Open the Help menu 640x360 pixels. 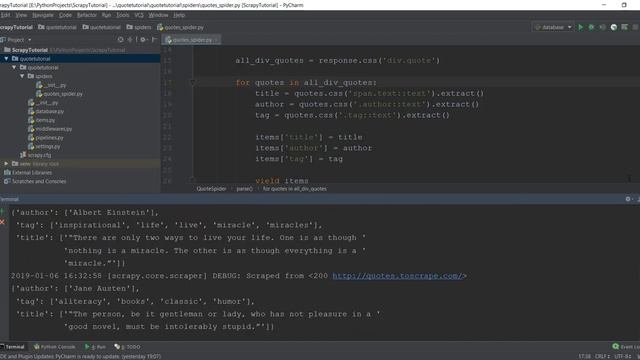tap(179, 15)
